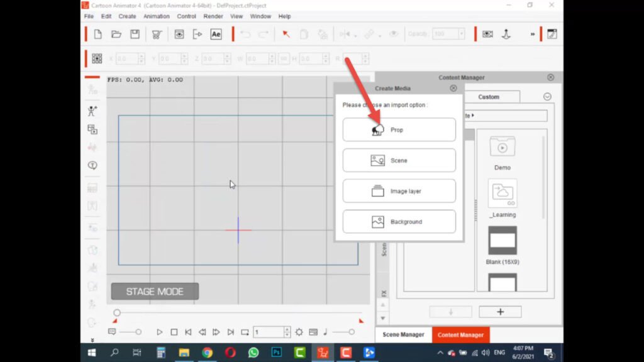This screenshot has width=644, height=362.
Task: Open the notification center icon
Action: point(549,353)
